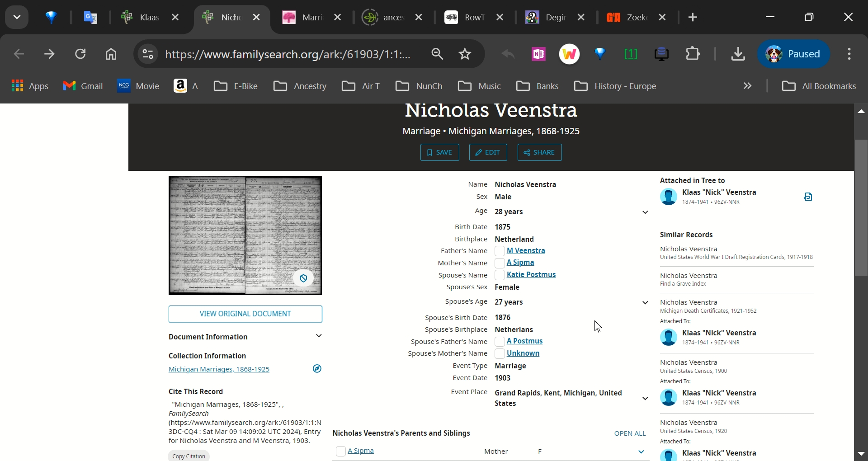The image size is (868, 461).
Task: Bookmark this page with the star
Action: [x=465, y=54]
